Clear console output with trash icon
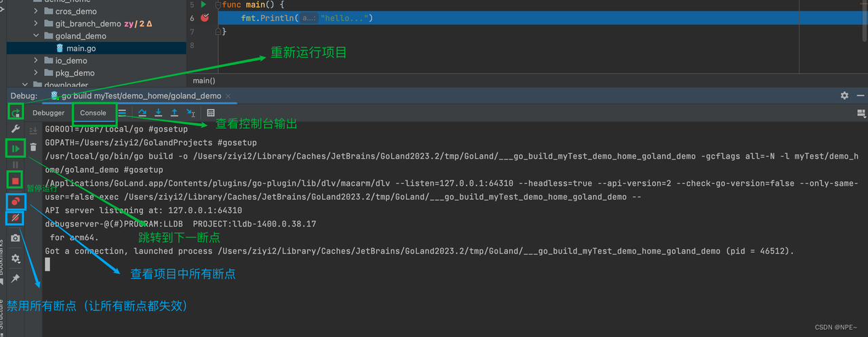Image resolution: width=868 pixels, height=337 pixels. tap(33, 147)
